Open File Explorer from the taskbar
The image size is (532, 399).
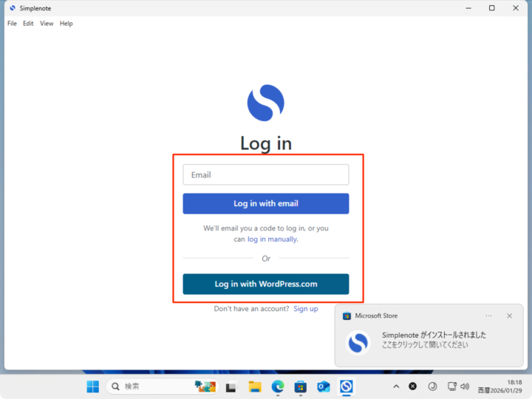click(255, 386)
